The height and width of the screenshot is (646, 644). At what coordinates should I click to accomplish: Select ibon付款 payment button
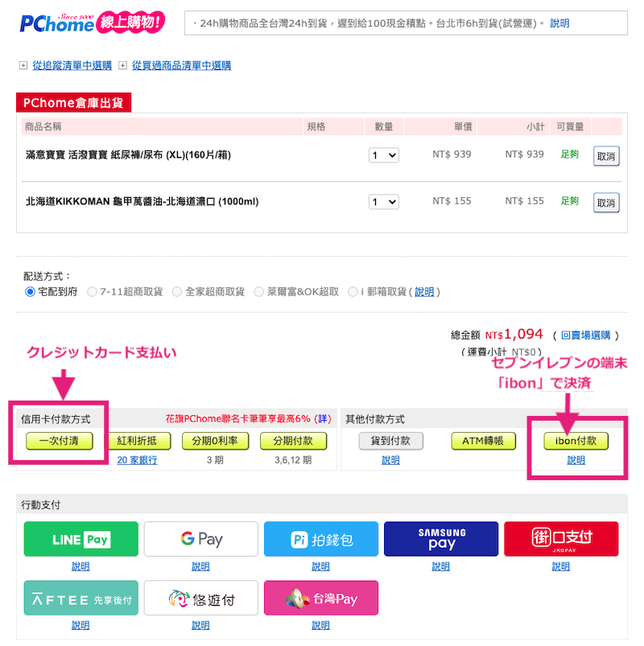pyautogui.click(x=576, y=441)
